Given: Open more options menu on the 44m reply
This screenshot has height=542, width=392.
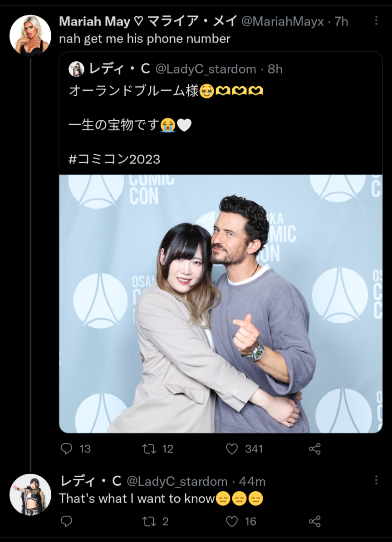Looking at the screenshot, I should [x=376, y=480].
